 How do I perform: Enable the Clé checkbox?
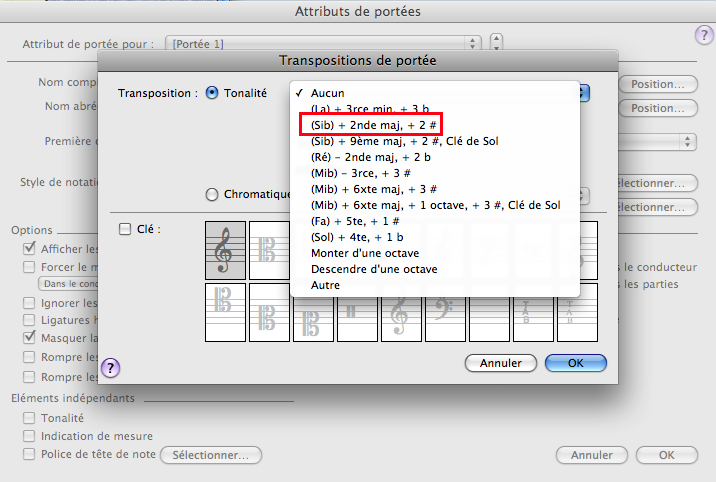(124, 229)
